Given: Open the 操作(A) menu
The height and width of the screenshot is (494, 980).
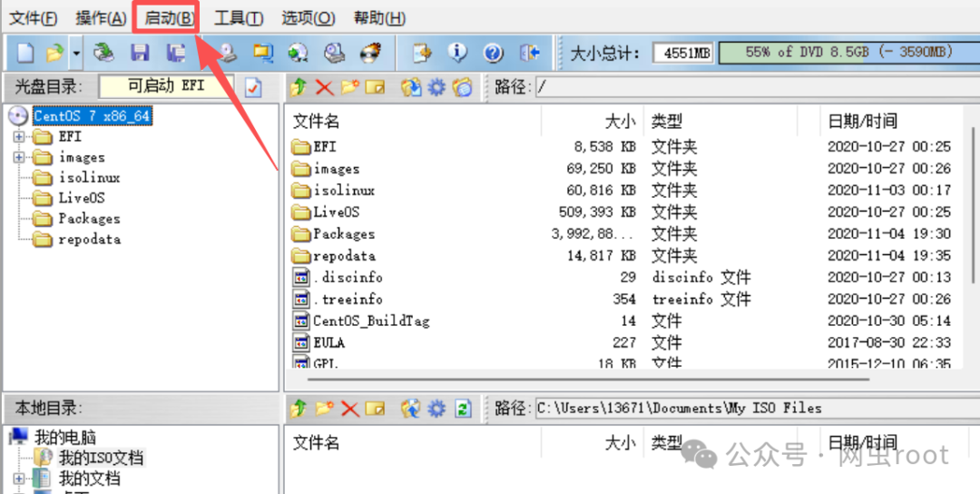Looking at the screenshot, I should pos(102,18).
